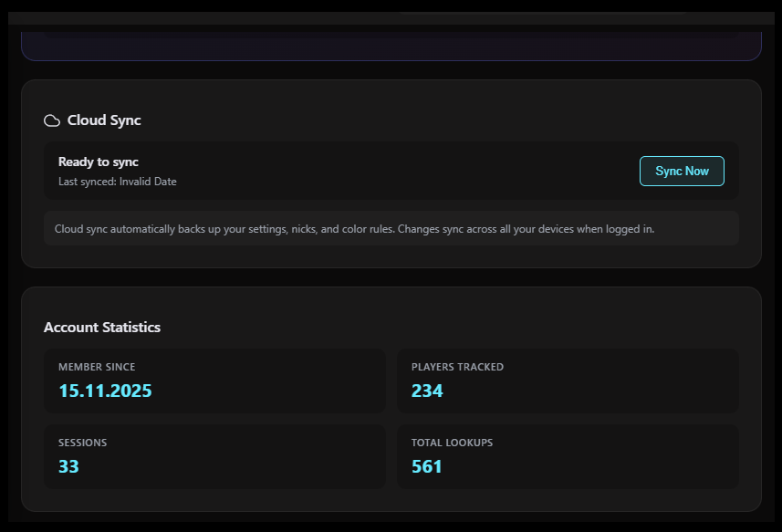Select the 33 sessions counter
Screen dimensions: 782x532
click(68, 466)
